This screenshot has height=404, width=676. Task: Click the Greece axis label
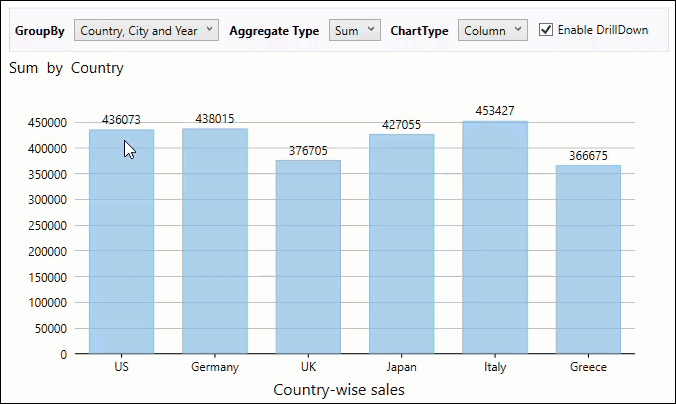[588, 367]
